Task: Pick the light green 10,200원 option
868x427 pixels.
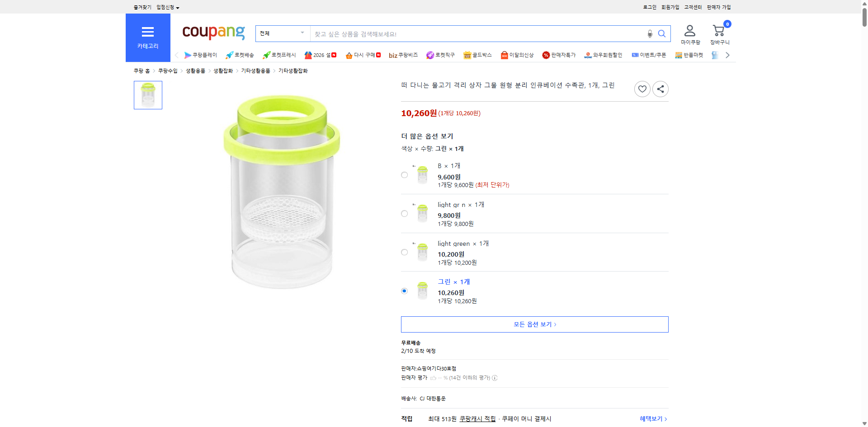Action: pyautogui.click(x=404, y=252)
